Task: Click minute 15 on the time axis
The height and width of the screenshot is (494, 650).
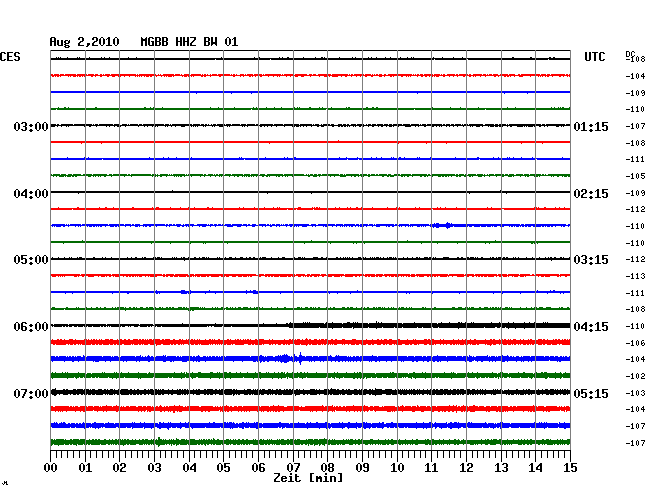Action: (x=570, y=468)
